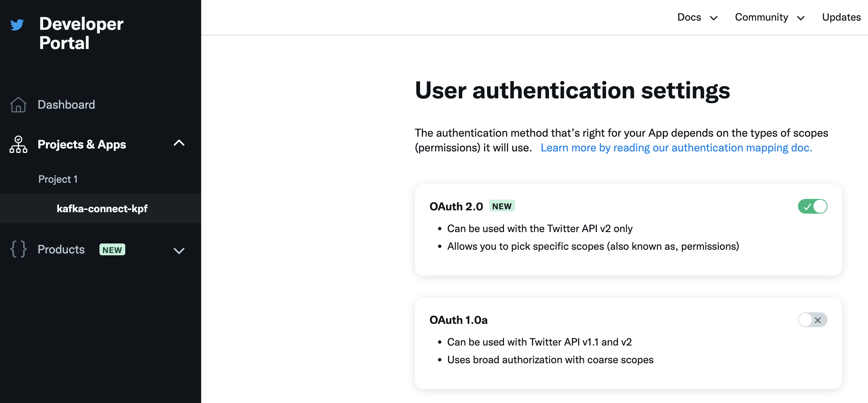Open the Community dropdown menu
868x403 pixels.
770,17
